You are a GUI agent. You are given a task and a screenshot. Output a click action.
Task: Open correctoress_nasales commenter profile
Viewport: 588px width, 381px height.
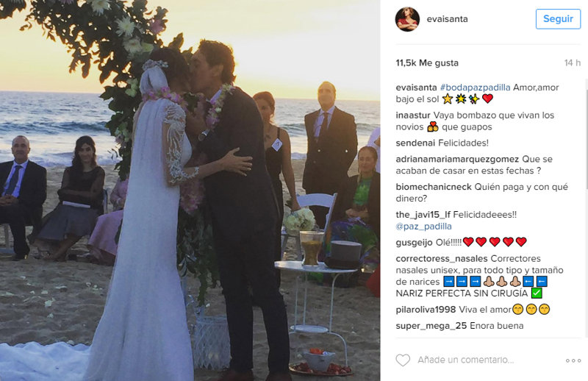pyautogui.click(x=442, y=259)
